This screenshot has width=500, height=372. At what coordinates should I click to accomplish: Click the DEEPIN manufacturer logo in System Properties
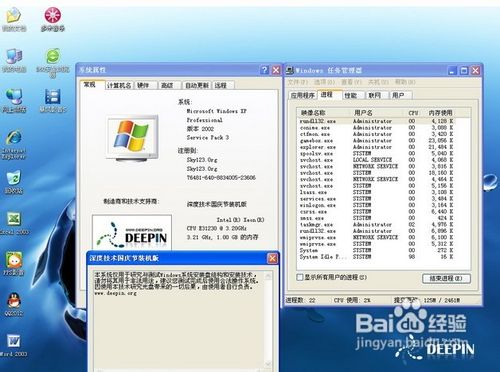click(132, 232)
